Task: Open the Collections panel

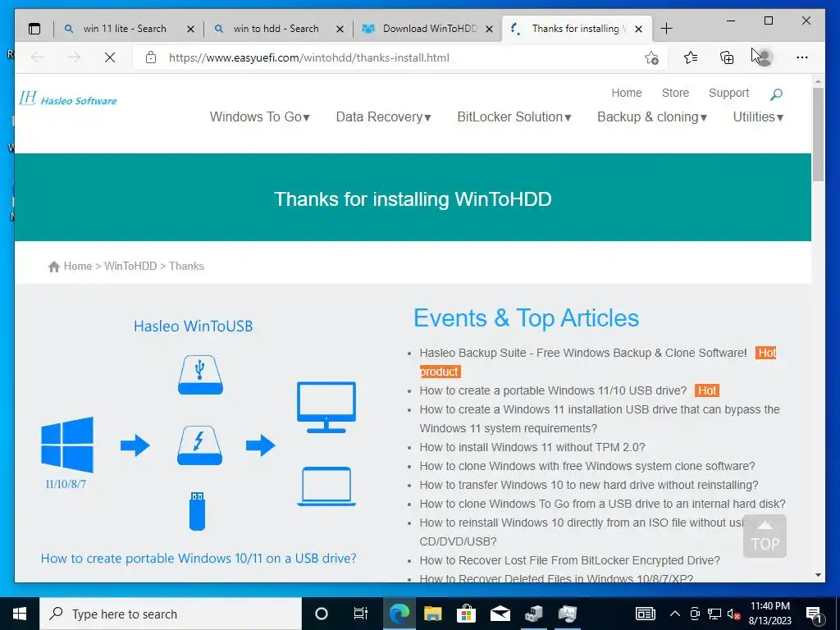Action: 727,57
